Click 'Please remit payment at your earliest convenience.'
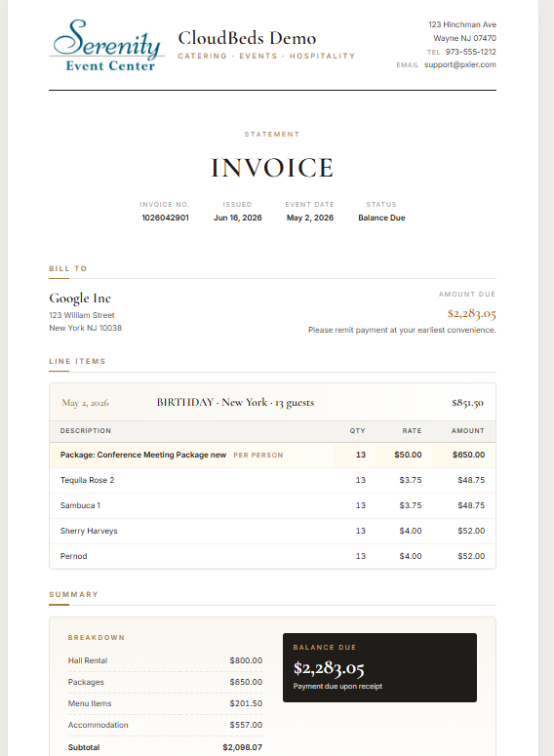The image size is (554, 756). [402, 330]
